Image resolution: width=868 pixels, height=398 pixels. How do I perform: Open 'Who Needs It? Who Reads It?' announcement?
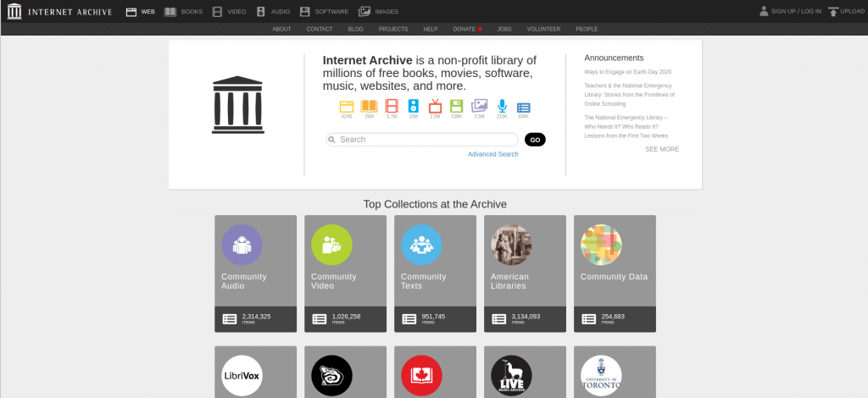click(626, 126)
